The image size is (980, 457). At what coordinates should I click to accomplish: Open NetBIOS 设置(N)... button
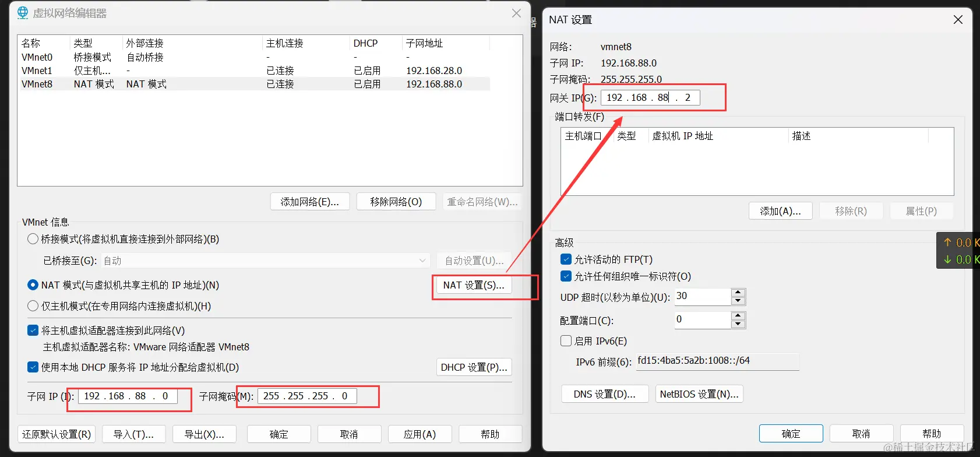pos(699,394)
